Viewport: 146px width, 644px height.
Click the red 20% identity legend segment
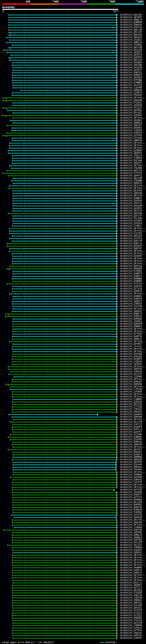coord(16,4)
